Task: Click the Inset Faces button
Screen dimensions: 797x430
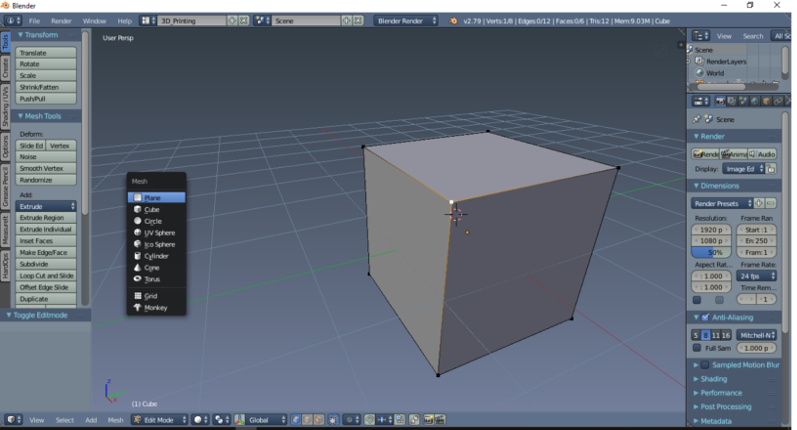Action: (x=46, y=241)
